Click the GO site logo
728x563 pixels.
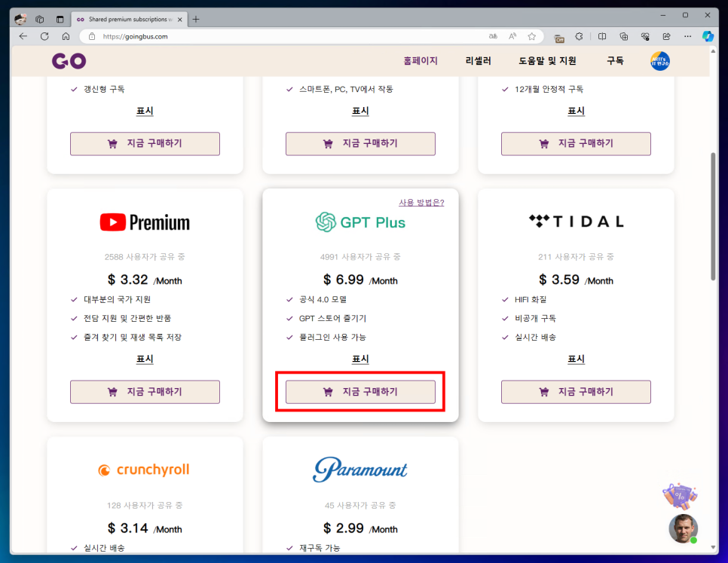click(x=69, y=61)
